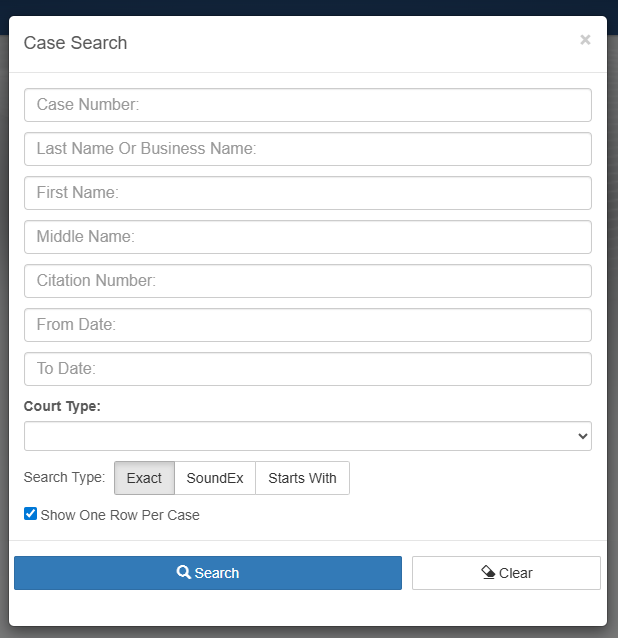Click into Last Name Or Business Name field
This screenshot has height=638, width=618.
[x=307, y=149]
